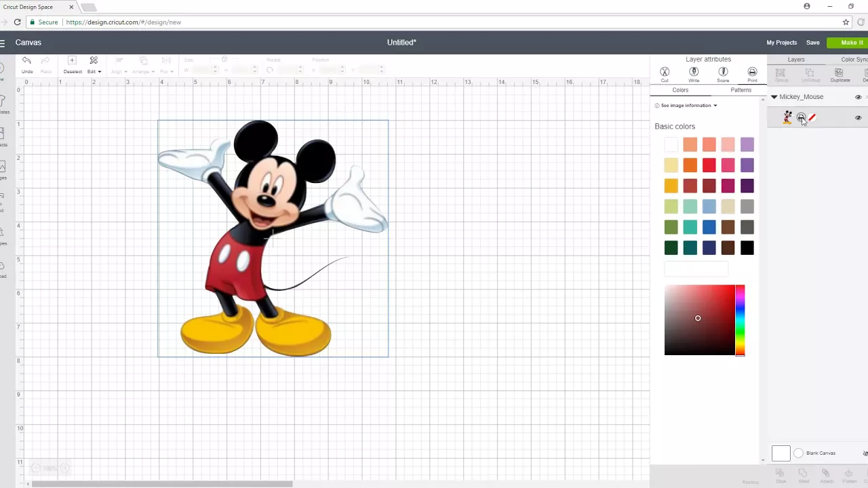
Task: Click the horizontal canvas scrollbar
Action: [162, 484]
